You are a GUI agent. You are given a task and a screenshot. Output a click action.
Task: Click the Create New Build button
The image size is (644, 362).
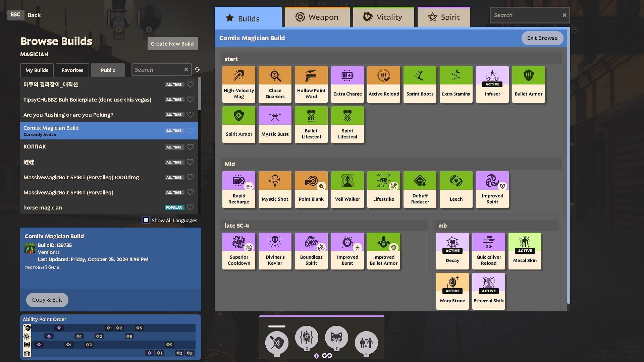172,44
